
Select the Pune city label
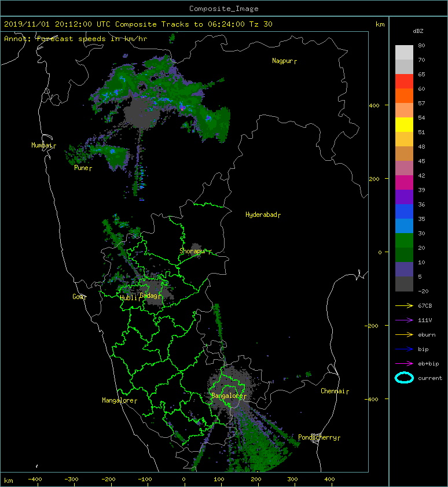[82, 168]
